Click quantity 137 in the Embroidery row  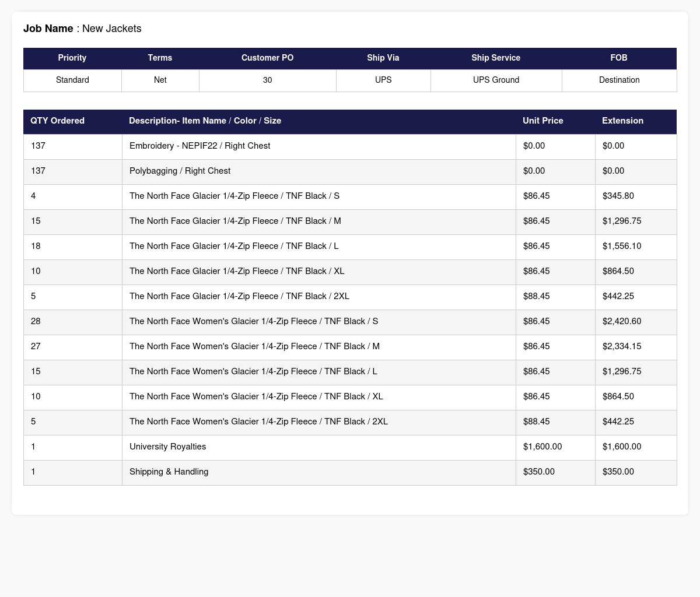pos(38,146)
